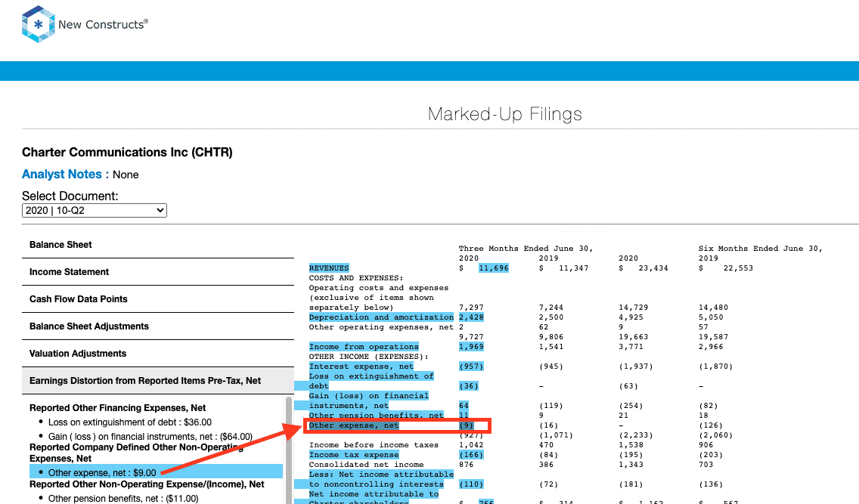Click highlighted revenue value 11,696
Screen dimensions: 859x504
point(494,268)
